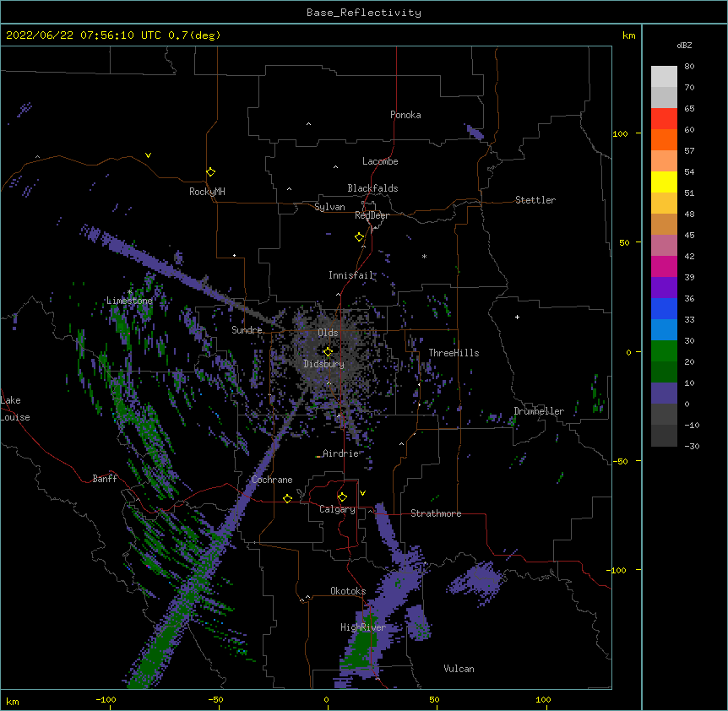This screenshot has width=728, height=711.
Task: Select the orange 60 dBZ legend swatch
Action: 664,139
